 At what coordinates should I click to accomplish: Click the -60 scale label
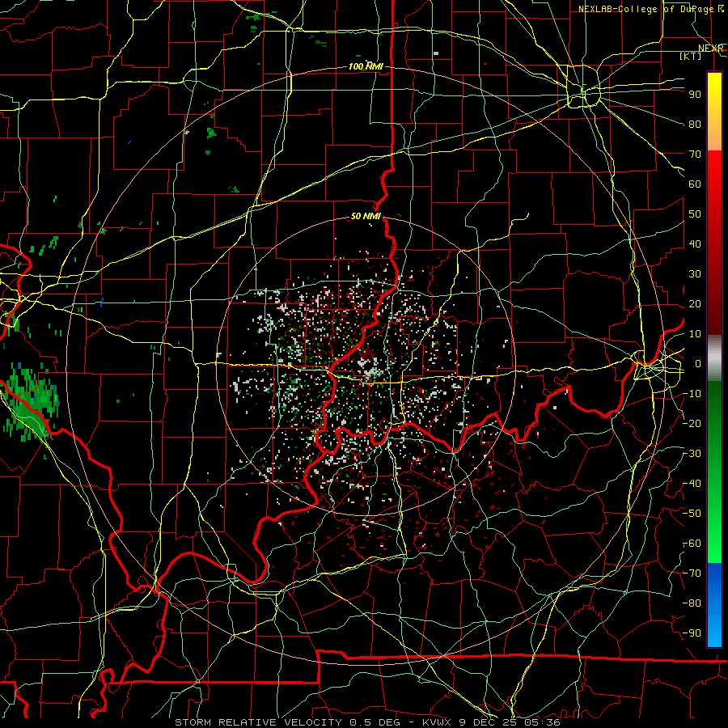pyautogui.click(x=692, y=544)
